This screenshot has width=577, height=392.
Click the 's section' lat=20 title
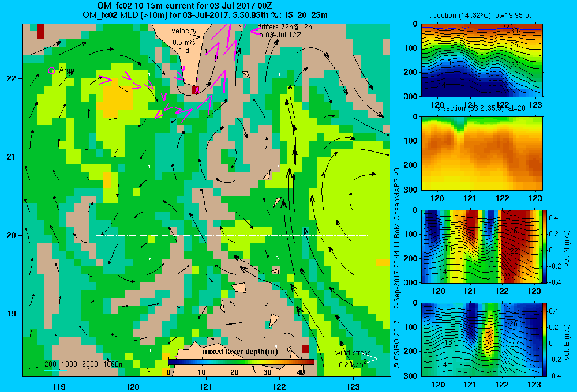(481, 108)
